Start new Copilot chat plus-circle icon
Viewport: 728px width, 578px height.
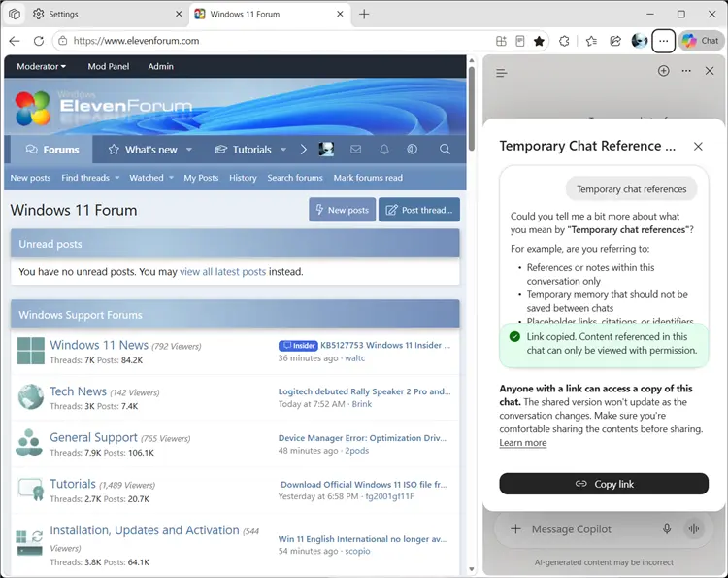[664, 71]
